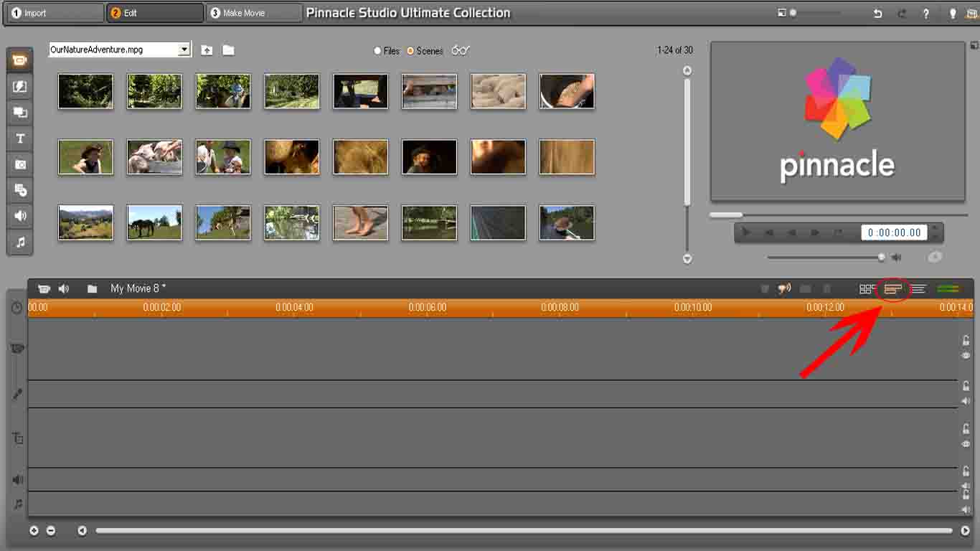This screenshot has height=551, width=980.
Task: Click the small slider knob in title bar
Action: pos(793,13)
